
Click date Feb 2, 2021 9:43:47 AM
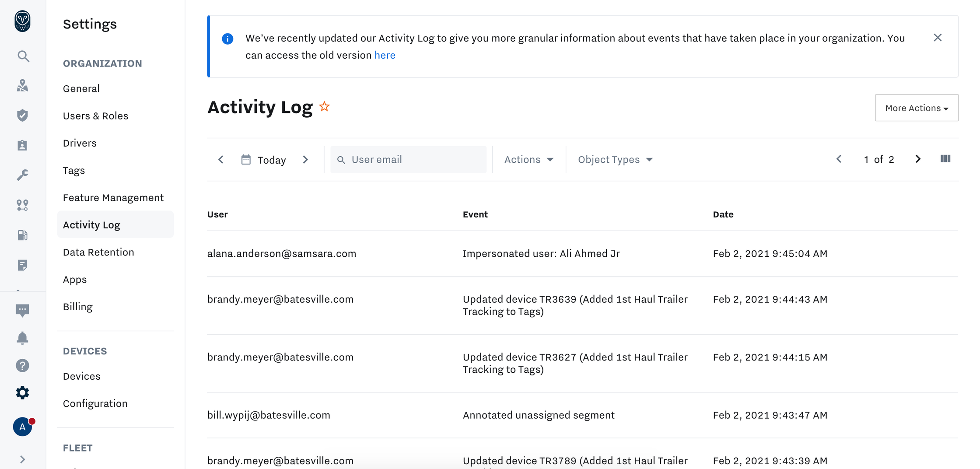coord(770,415)
